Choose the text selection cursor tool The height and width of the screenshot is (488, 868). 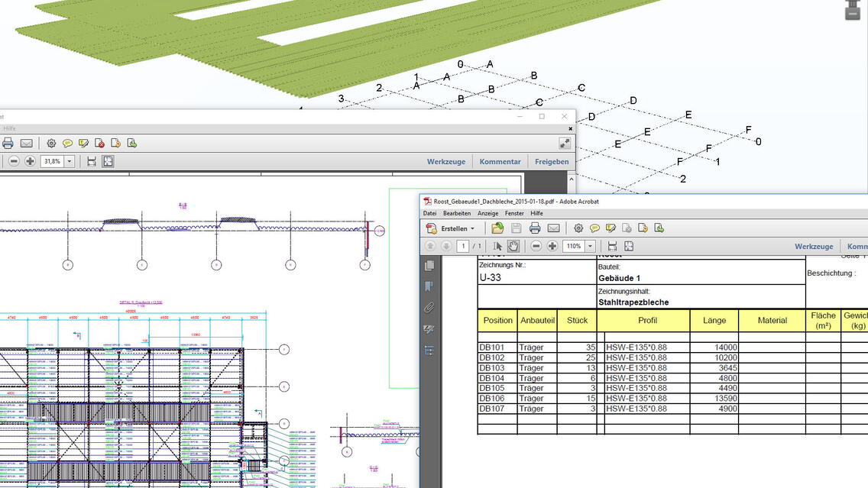coord(497,246)
